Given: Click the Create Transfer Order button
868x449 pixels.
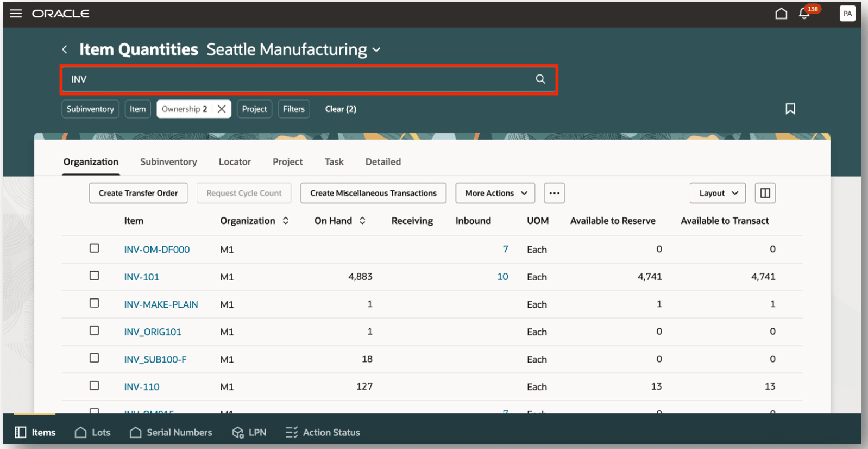Looking at the screenshot, I should tap(138, 193).
